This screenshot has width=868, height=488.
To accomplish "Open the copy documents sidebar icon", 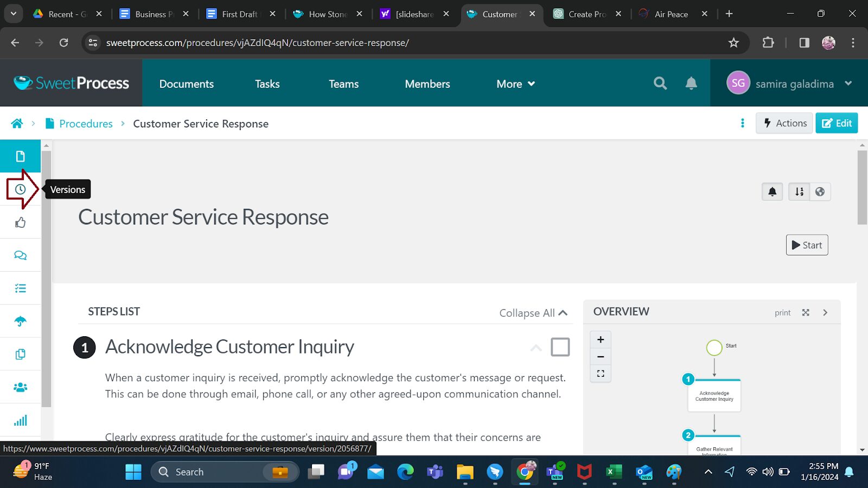I will [x=20, y=355].
